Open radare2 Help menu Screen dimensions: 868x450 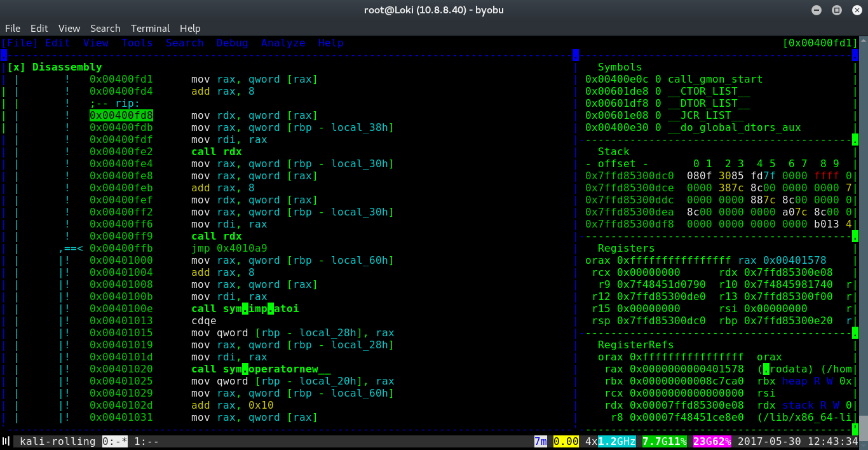click(x=331, y=43)
